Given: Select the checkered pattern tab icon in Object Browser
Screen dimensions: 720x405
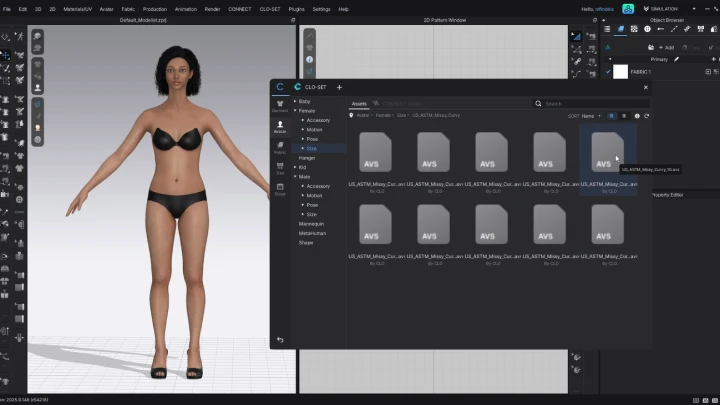Looking at the screenshot, I should 634,29.
